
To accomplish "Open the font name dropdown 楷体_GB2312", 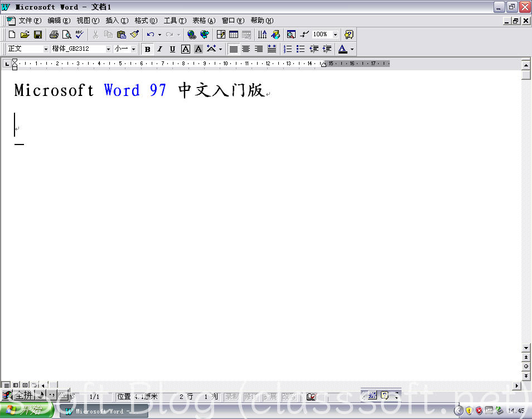I will tap(108, 49).
